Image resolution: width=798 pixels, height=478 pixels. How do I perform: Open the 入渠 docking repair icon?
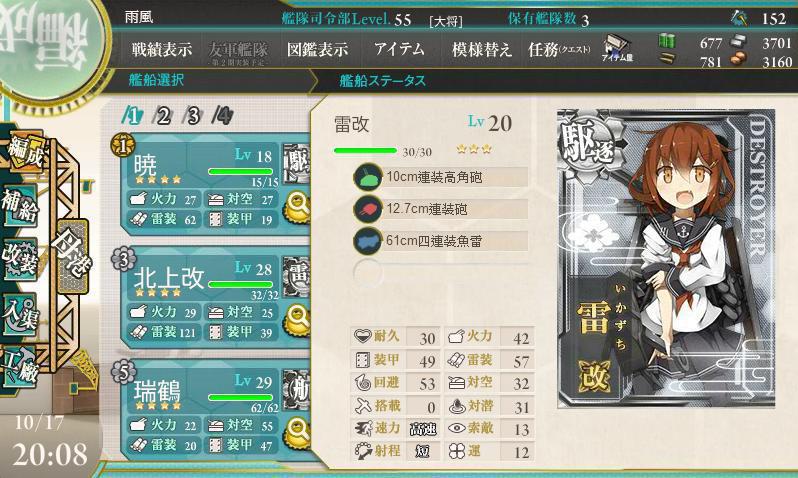click(20, 314)
